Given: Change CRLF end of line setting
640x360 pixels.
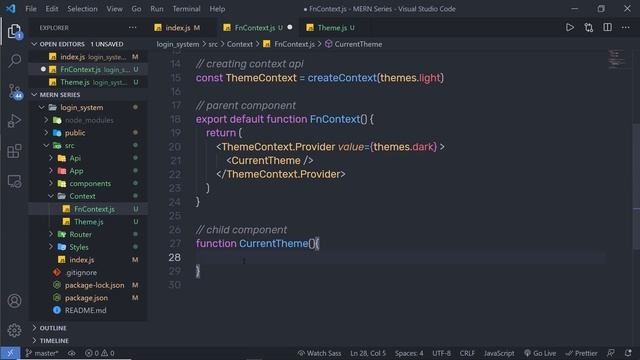Looking at the screenshot, I should click(x=467, y=353).
